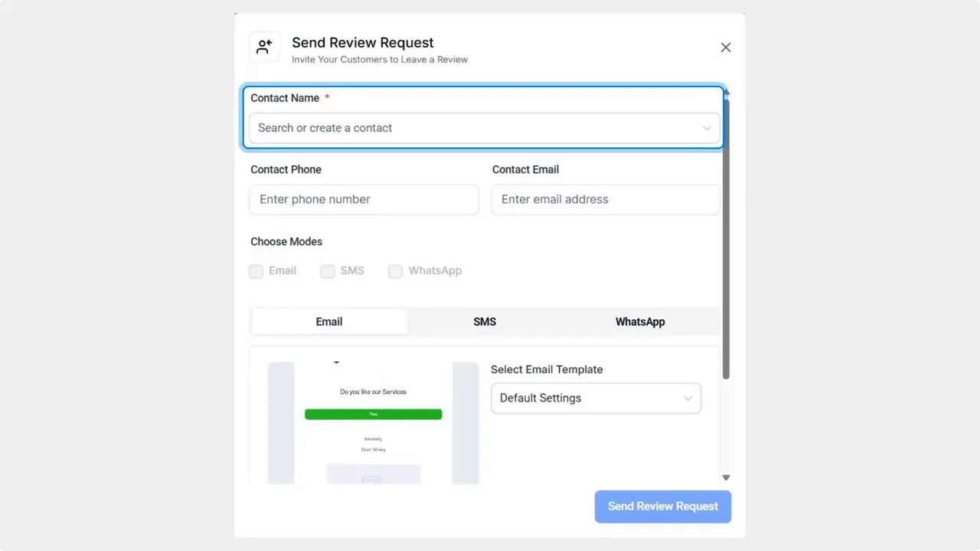Click the scrollbar down arrow on the right

point(725,476)
